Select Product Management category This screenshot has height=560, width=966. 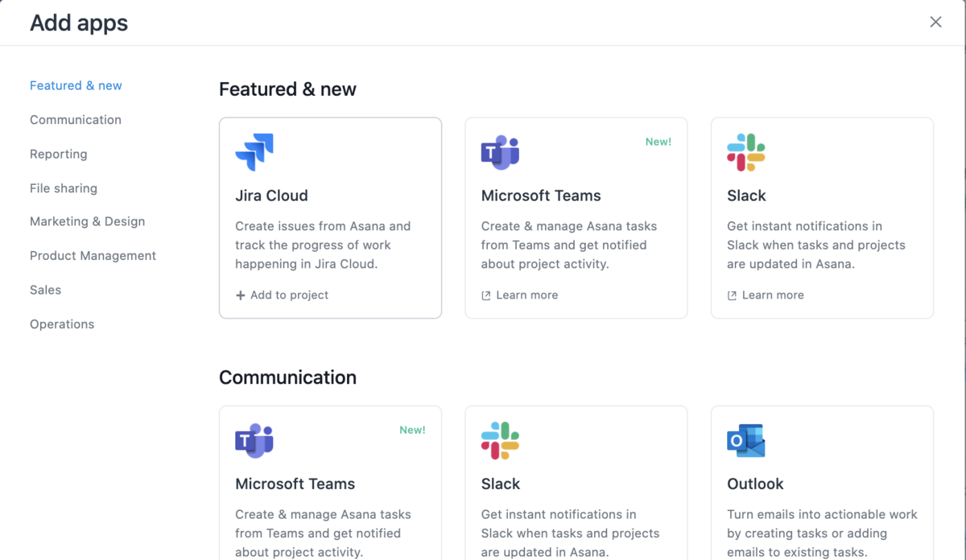coord(93,256)
